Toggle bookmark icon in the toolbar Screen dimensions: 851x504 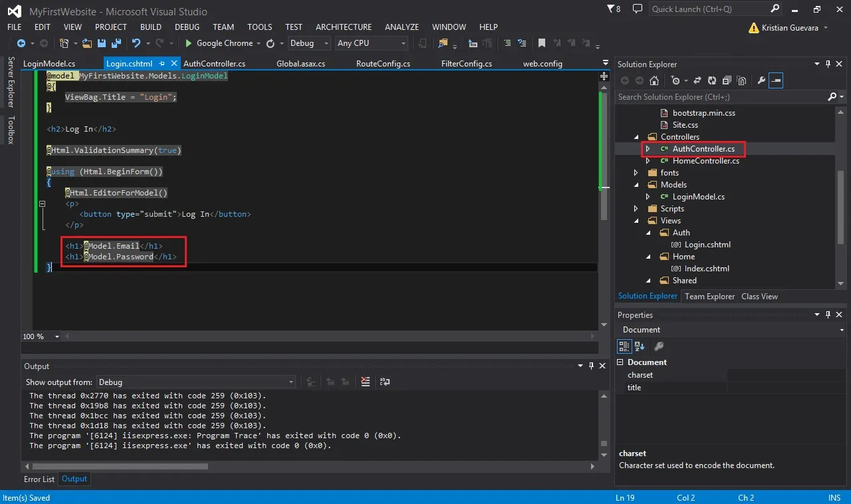[541, 43]
